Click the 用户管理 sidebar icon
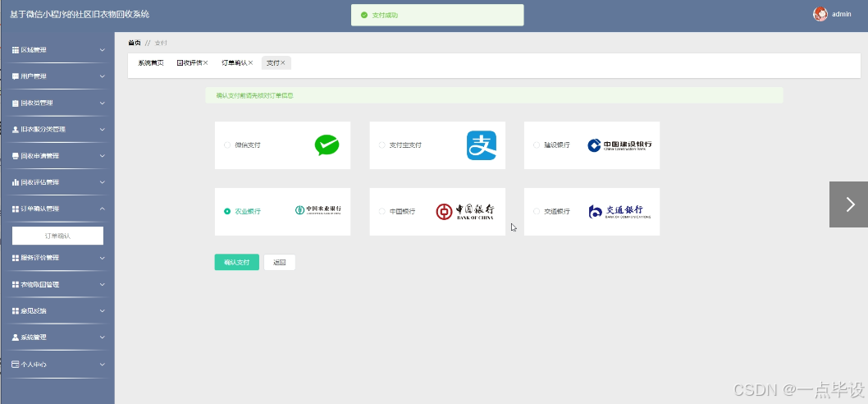Screen dimensions: 868x404 [x=16, y=76]
